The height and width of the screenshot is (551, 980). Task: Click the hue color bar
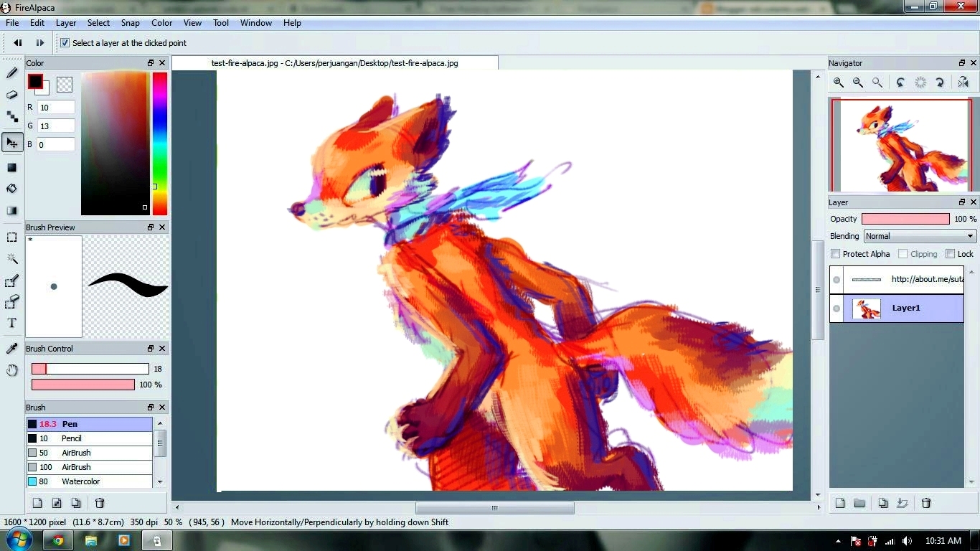pos(160,143)
